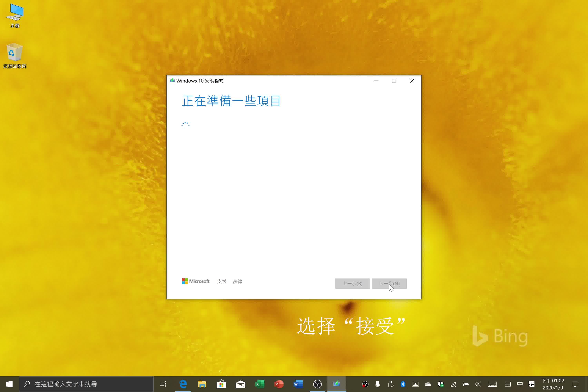The height and width of the screenshot is (392, 588).
Task: Click the File Explorer icon
Action: click(202, 384)
